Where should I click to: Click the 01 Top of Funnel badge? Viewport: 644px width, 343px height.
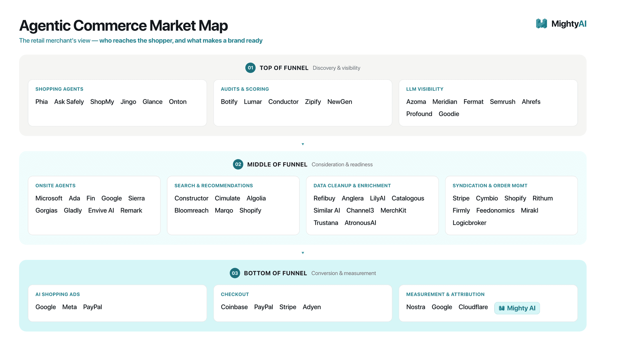coord(251,68)
